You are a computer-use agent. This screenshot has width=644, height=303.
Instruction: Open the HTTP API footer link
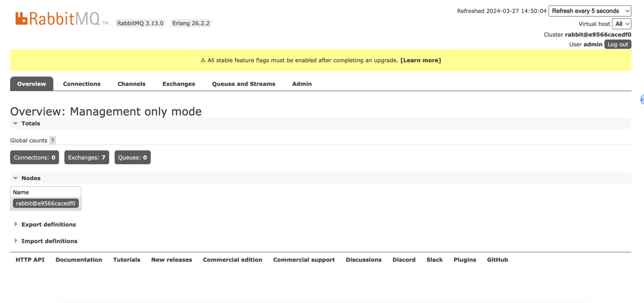[30, 260]
